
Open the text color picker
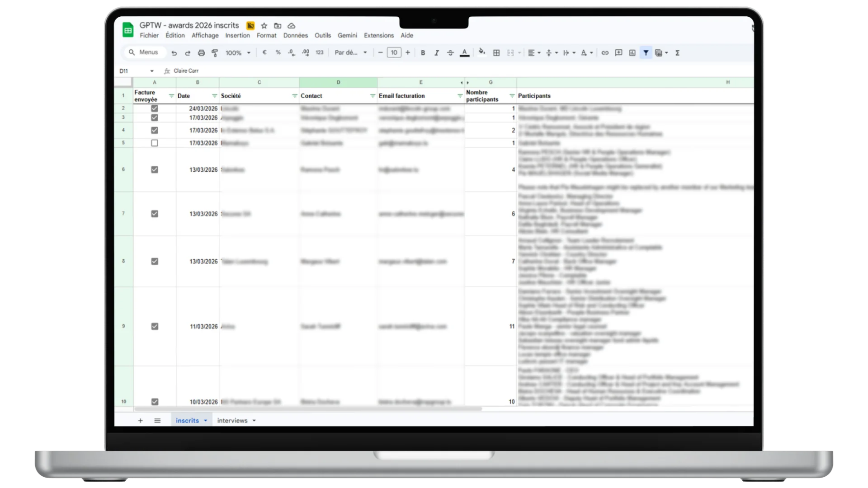click(464, 53)
